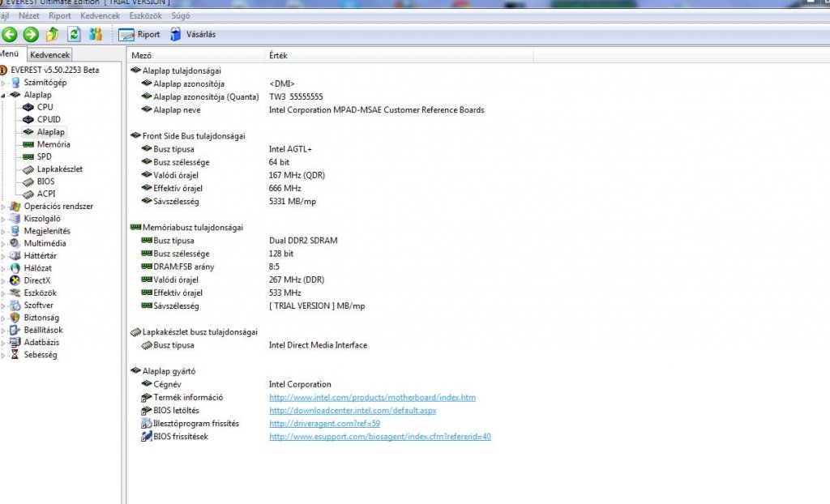
Task: Click the Beállítások icon in the tree
Action: pos(15,330)
